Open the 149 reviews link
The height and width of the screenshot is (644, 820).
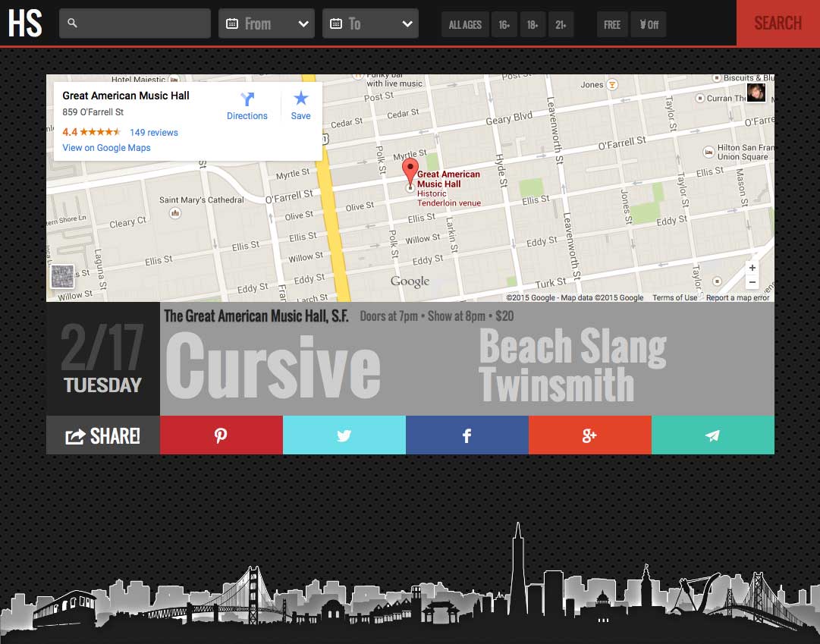point(154,132)
